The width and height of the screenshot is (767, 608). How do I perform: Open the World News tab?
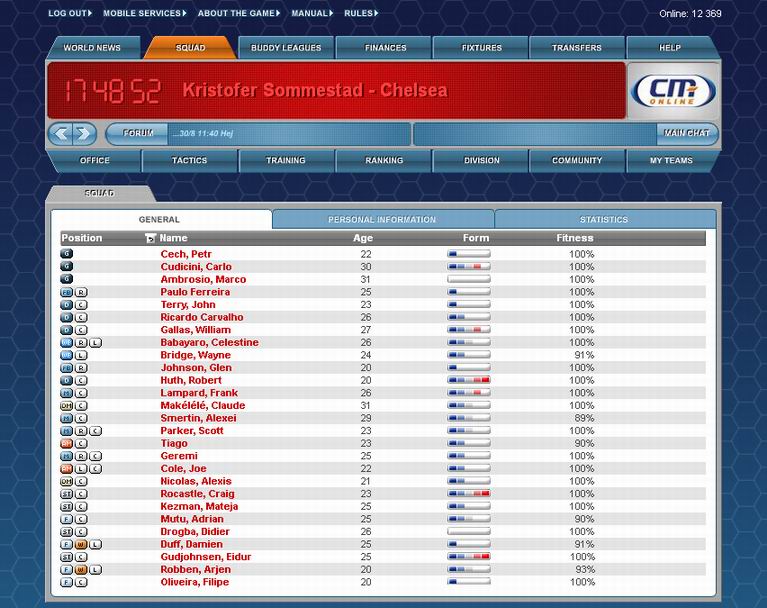click(x=92, y=48)
